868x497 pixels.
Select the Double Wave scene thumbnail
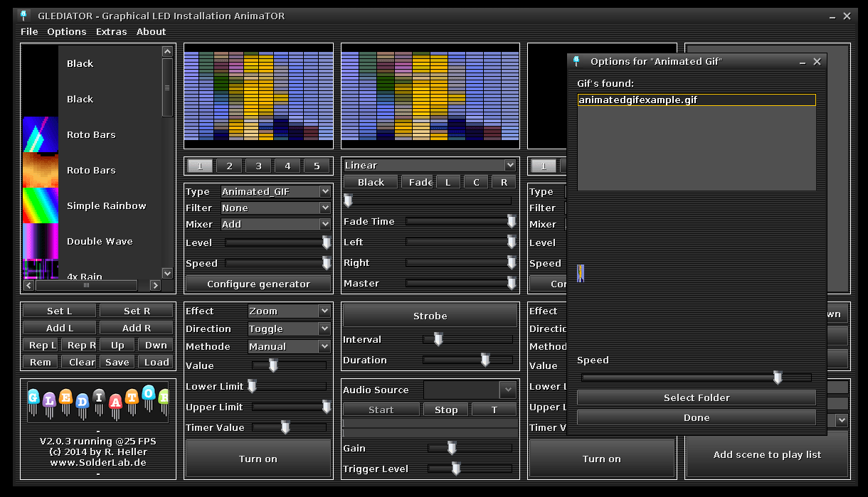click(41, 241)
